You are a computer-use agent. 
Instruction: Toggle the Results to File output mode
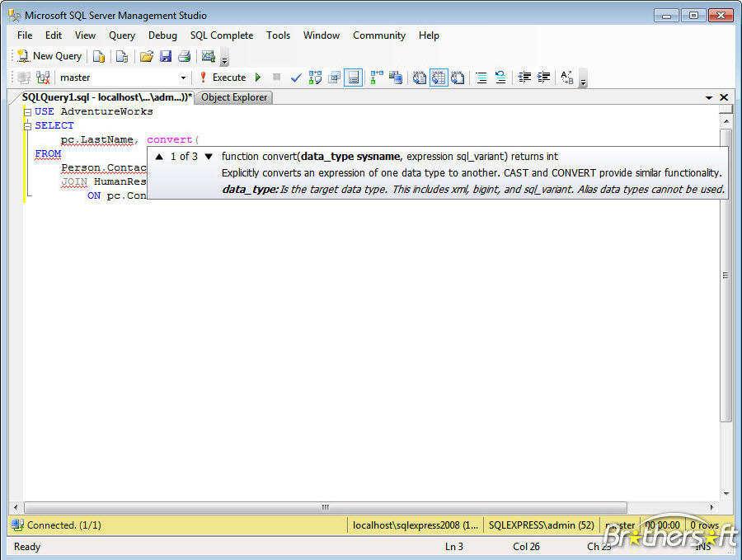457,77
